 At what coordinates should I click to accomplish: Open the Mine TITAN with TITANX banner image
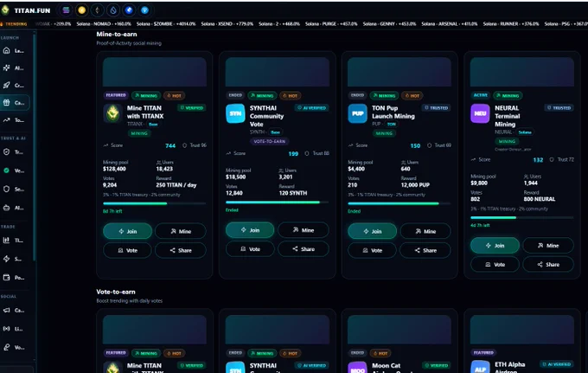pos(155,72)
